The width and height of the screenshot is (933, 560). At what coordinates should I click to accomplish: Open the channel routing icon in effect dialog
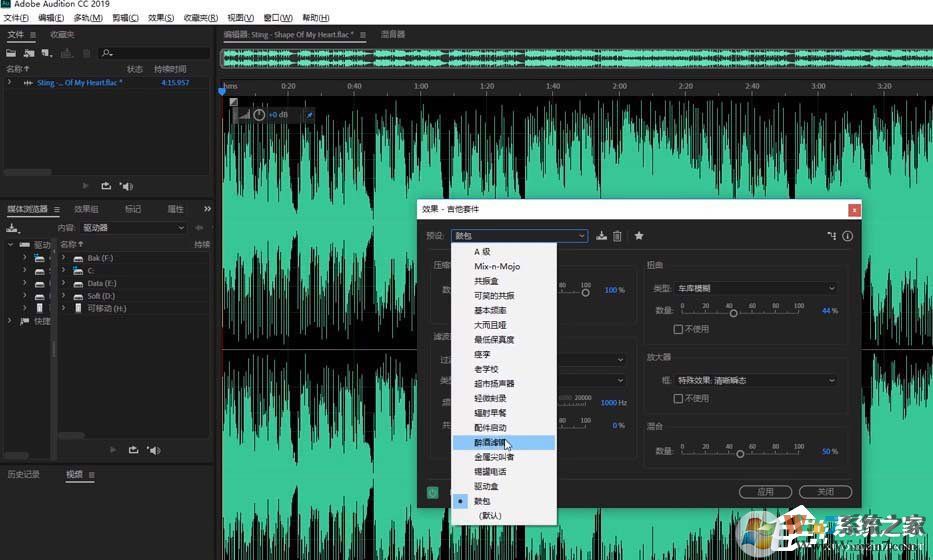(x=831, y=236)
